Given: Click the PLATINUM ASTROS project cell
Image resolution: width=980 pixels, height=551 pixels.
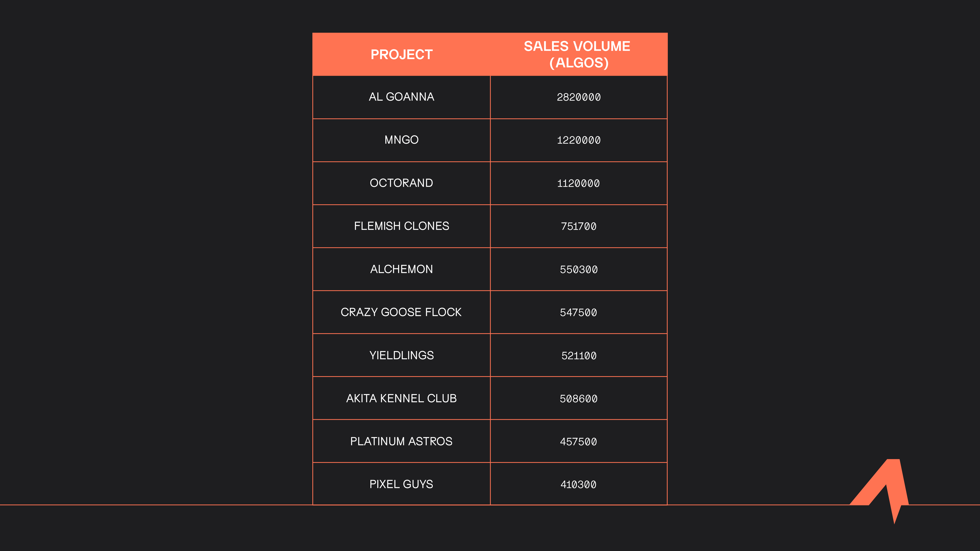Looking at the screenshot, I should point(401,441).
